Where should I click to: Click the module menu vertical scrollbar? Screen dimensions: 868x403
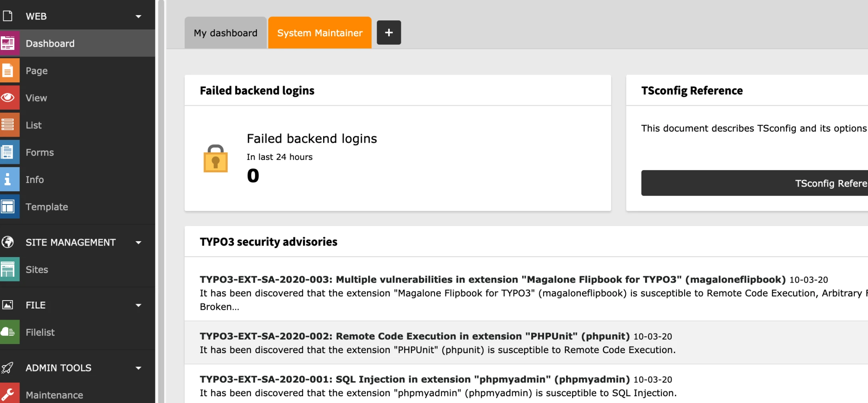click(161, 201)
